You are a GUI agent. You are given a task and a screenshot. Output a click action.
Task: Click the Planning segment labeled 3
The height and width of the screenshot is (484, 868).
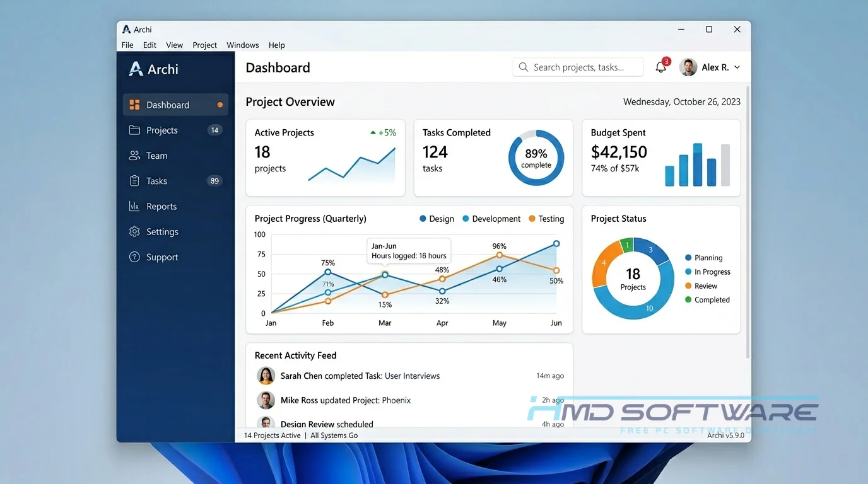coord(652,250)
